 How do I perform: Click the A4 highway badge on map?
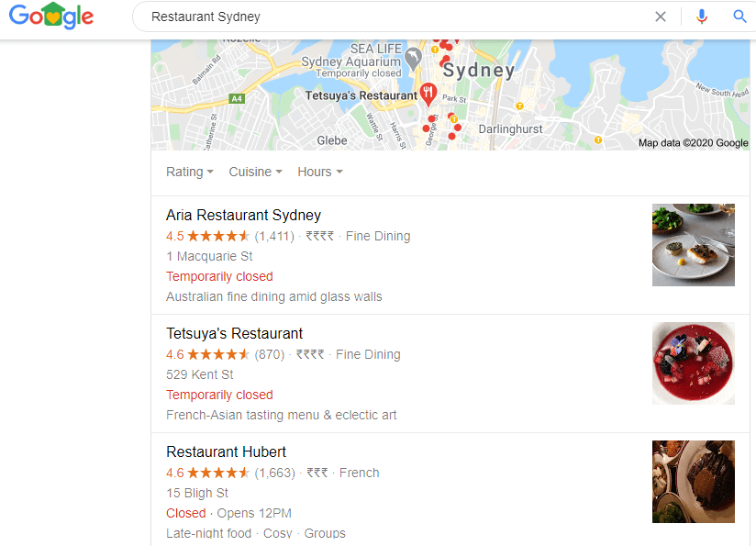tap(237, 98)
